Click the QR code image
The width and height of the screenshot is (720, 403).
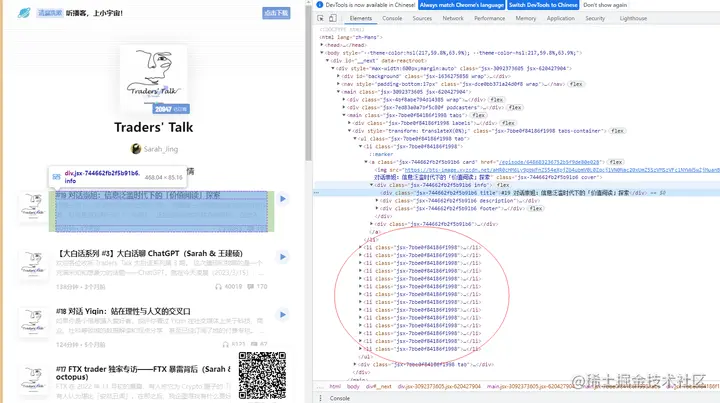point(262,375)
